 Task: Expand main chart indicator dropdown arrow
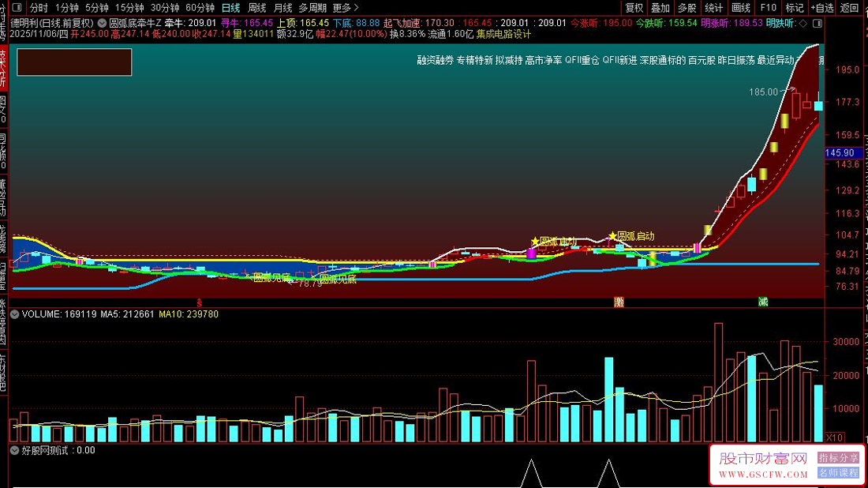coord(102,23)
